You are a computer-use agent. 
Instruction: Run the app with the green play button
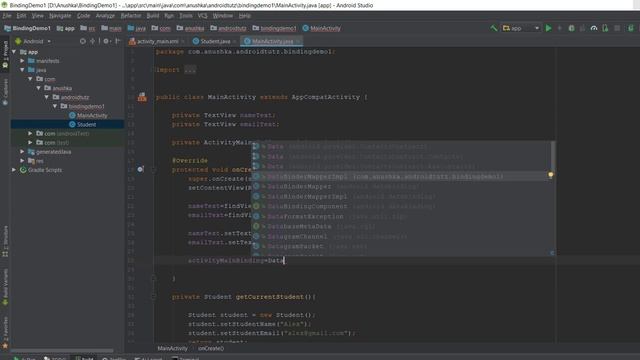click(x=549, y=28)
